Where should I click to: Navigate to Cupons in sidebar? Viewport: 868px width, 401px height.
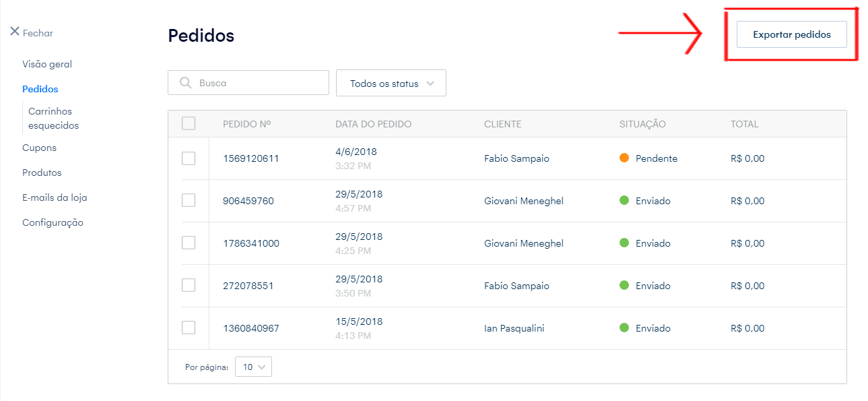(39, 148)
